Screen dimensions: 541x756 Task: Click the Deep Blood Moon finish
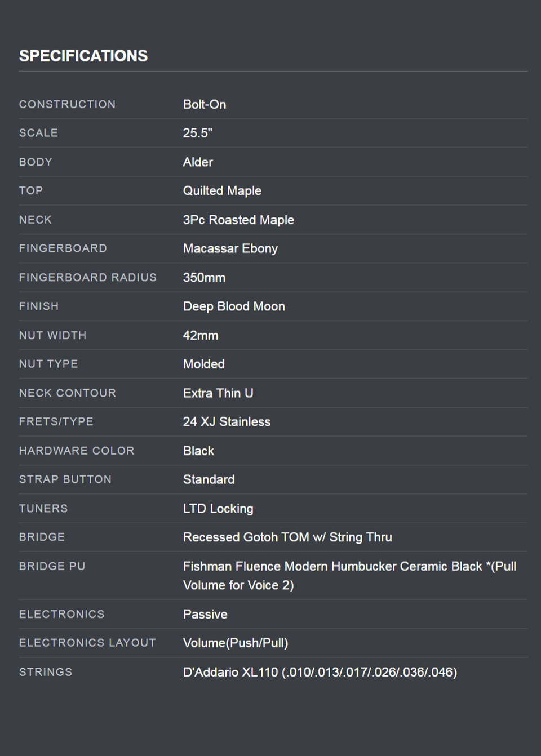234,306
